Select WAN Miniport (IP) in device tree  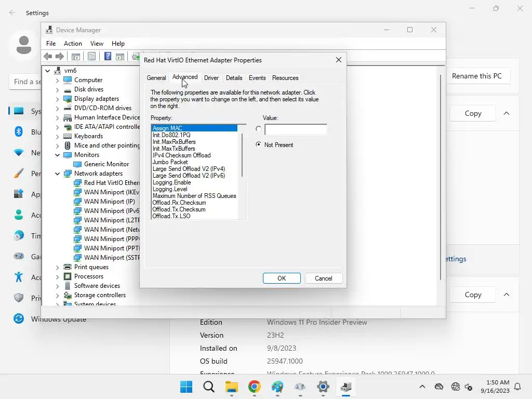click(x=109, y=202)
